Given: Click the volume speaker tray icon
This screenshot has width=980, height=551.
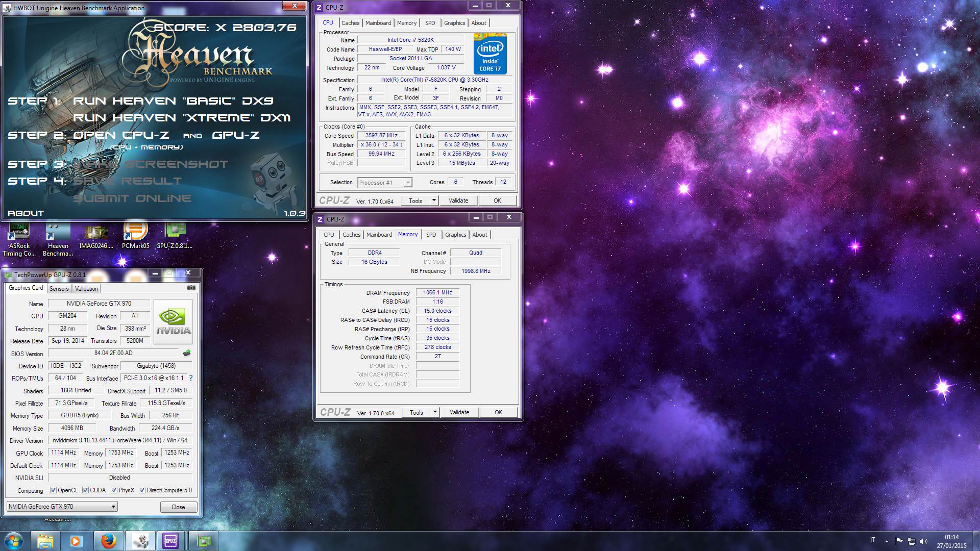Looking at the screenshot, I should [923, 541].
